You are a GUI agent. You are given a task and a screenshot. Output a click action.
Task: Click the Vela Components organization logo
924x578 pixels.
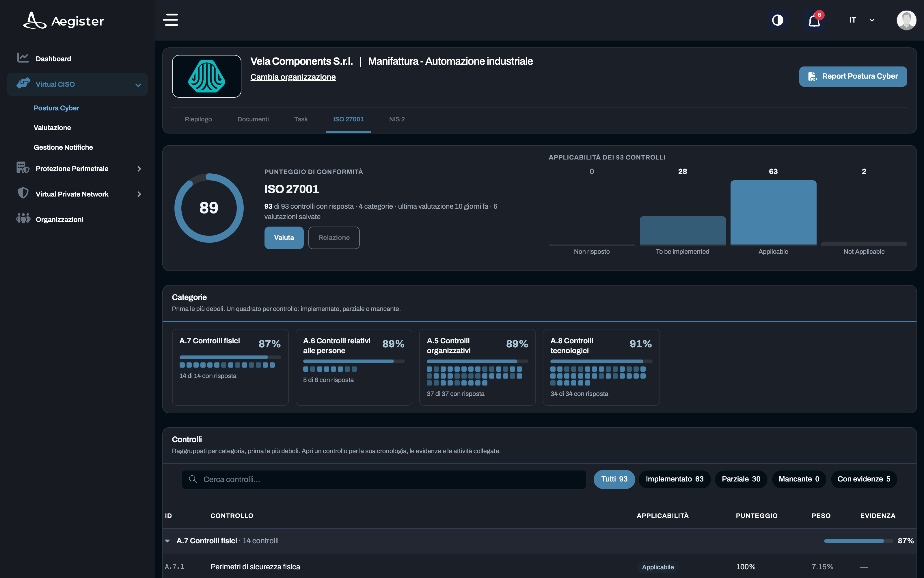(x=206, y=76)
